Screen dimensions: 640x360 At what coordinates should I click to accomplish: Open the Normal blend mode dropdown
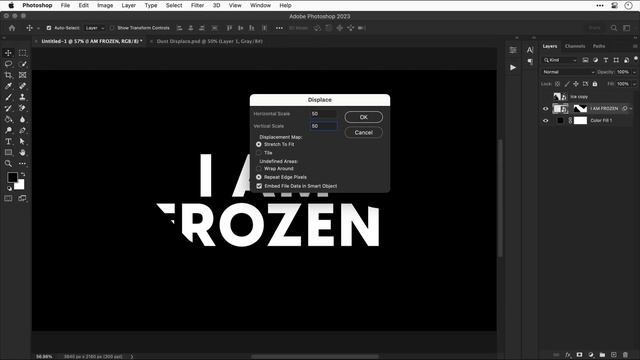(x=568, y=72)
